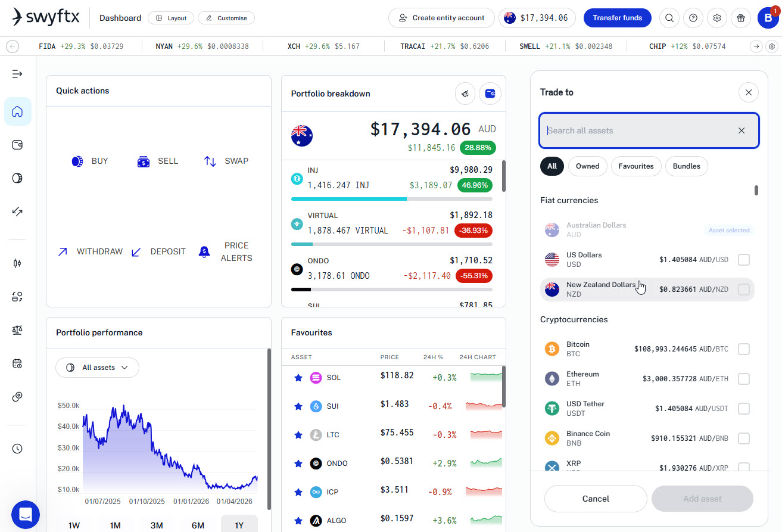Click the DEPOSIT quick action
Viewport: 782px width, 532px height.
(x=158, y=251)
